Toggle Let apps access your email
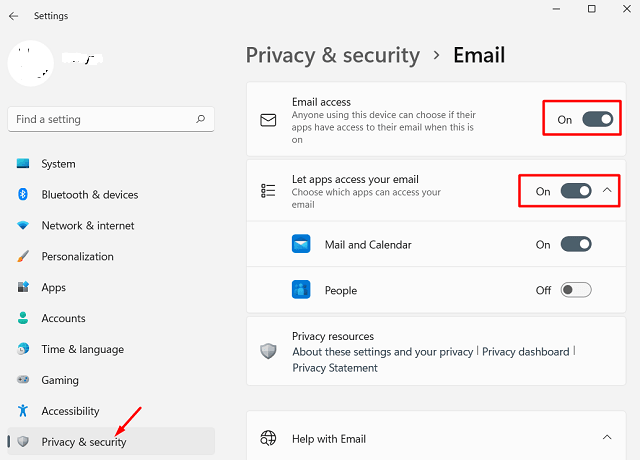 576,191
